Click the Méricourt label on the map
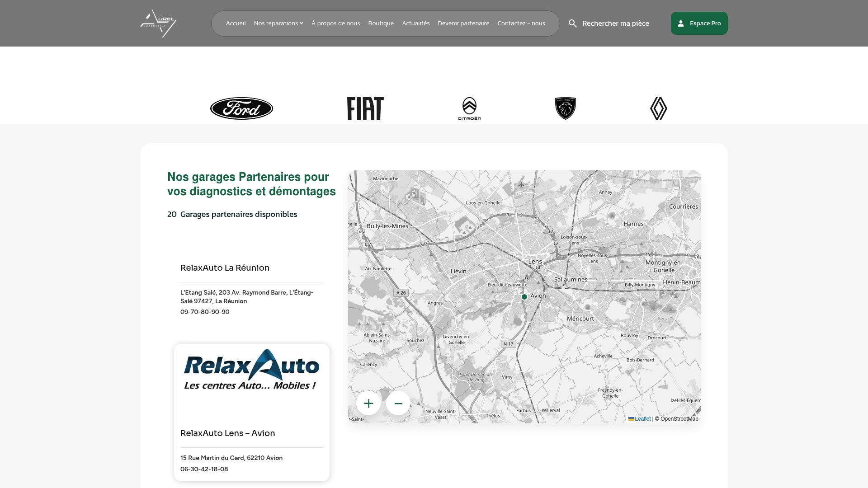 580,319
